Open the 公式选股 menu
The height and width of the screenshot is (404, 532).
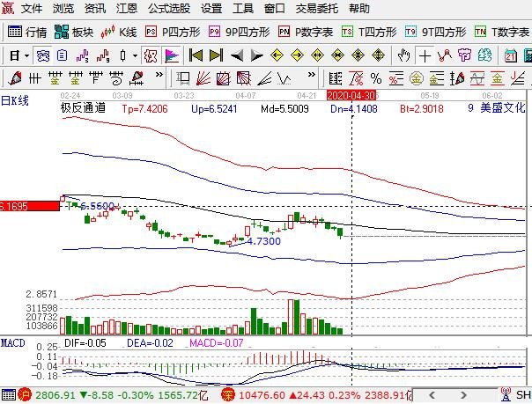(169, 8)
